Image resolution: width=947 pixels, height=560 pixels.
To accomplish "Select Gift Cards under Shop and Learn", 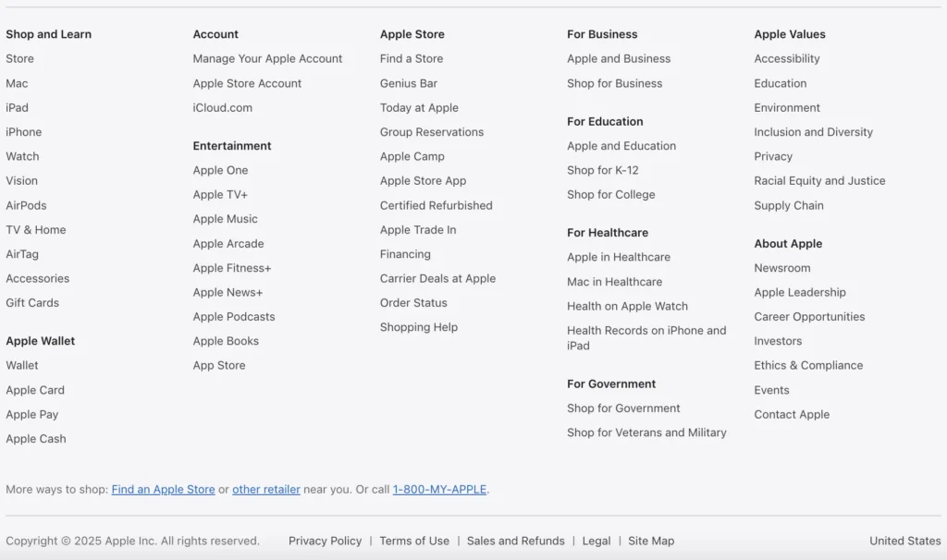I will coord(32,302).
